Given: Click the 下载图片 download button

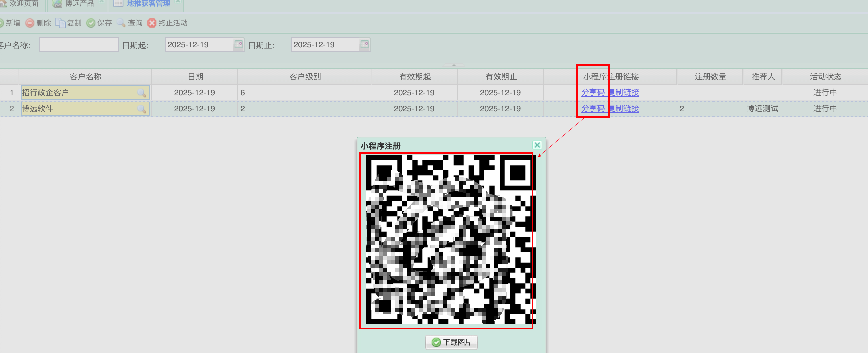Looking at the screenshot, I should click(451, 342).
